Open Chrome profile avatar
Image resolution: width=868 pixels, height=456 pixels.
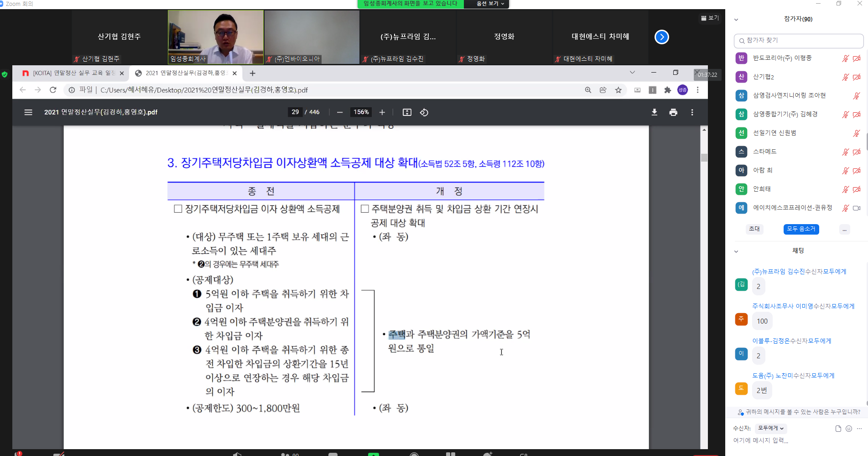tap(683, 90)
